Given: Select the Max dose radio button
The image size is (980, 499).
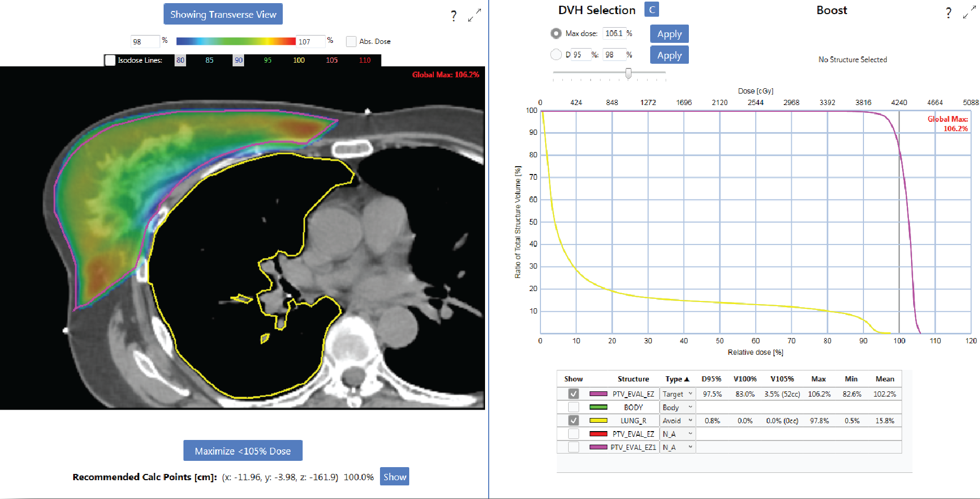Looking at the screenshot, I should [556, 33].
